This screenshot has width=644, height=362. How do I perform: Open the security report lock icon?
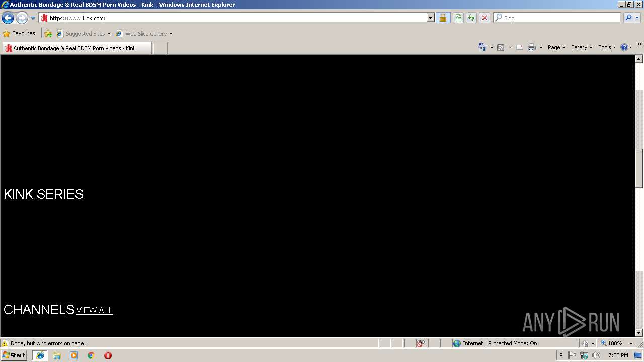tap(443, 18)
